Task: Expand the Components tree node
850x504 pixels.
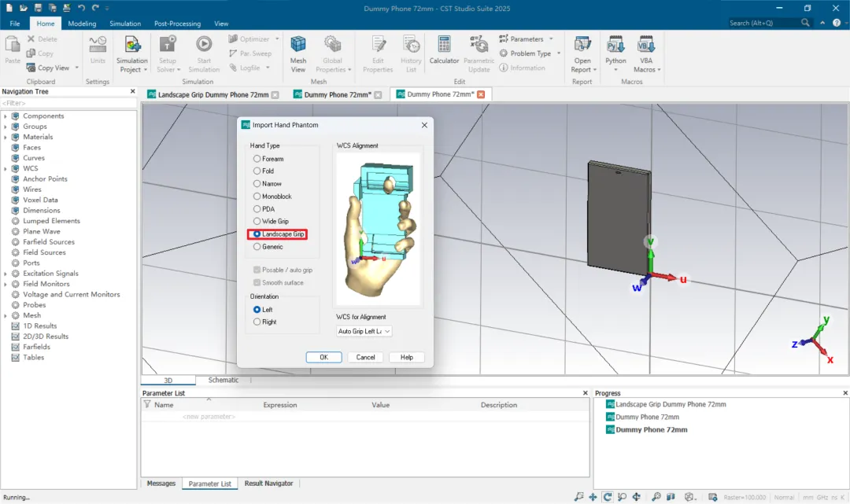Action: 6,116
